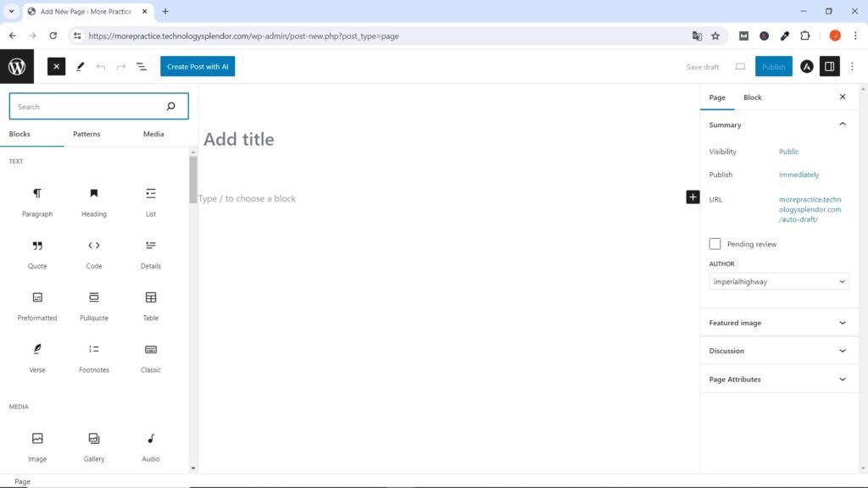
Task: Expand the Featured image section
Action: 779,323
